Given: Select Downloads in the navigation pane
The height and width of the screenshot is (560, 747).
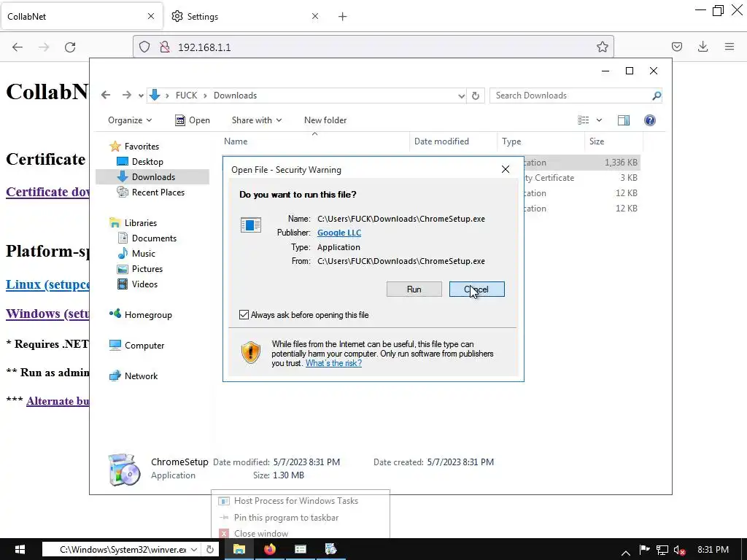Looking at the screenshot, I should click(153, 176).
